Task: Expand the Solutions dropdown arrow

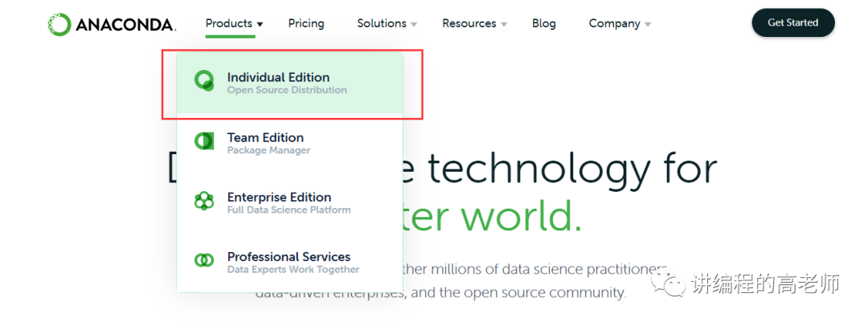Action: (x=414, y=24)
